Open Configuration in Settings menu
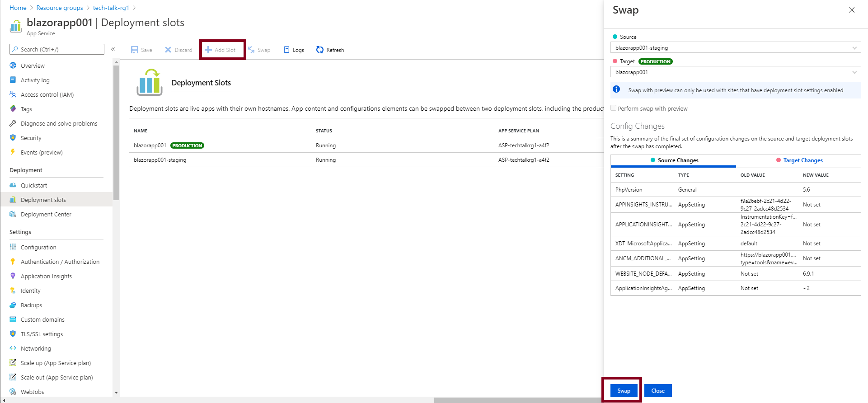 pyautogui.click(x=38, y=247)
